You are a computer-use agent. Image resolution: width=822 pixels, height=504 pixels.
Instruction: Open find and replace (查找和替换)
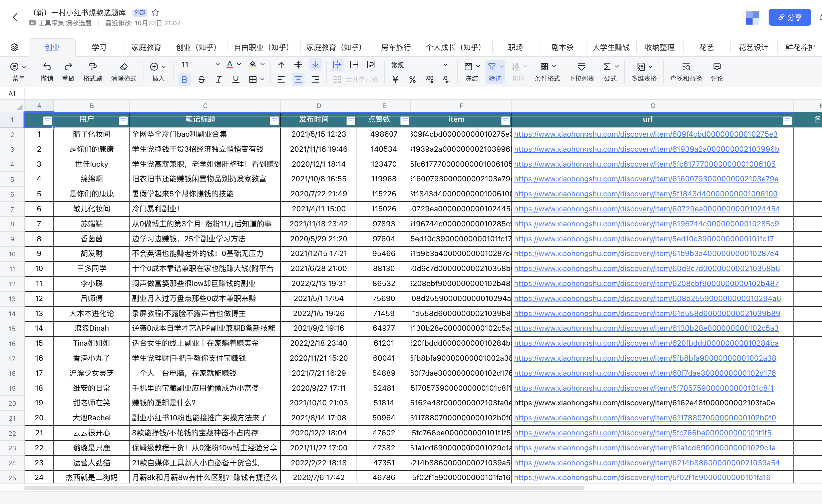pos(686,72)
